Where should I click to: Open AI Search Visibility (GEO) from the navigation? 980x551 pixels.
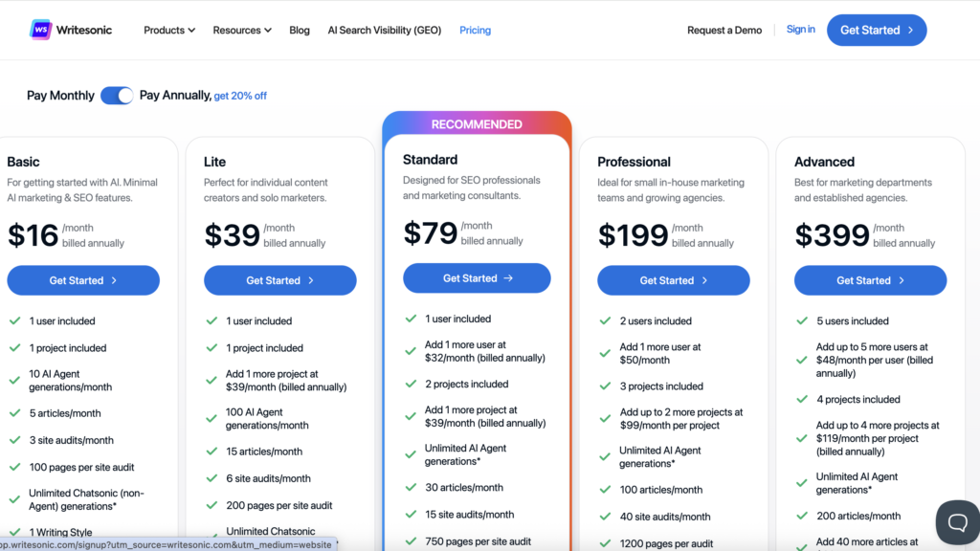[384, 30]
